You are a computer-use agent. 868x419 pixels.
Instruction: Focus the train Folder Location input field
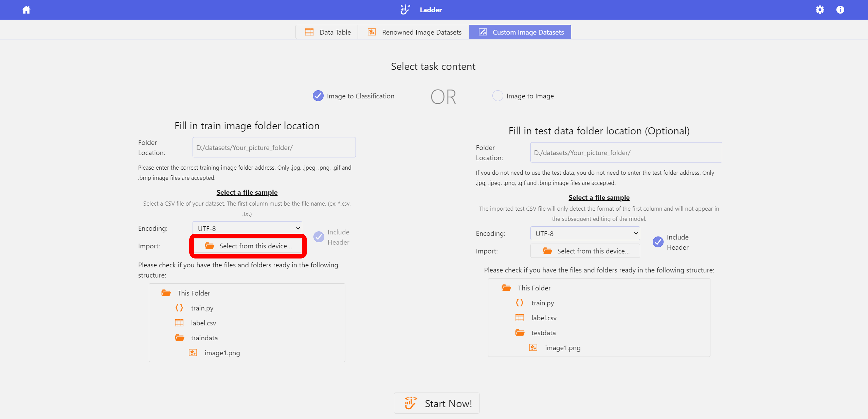pyautogui.click(x=274, y=147)
